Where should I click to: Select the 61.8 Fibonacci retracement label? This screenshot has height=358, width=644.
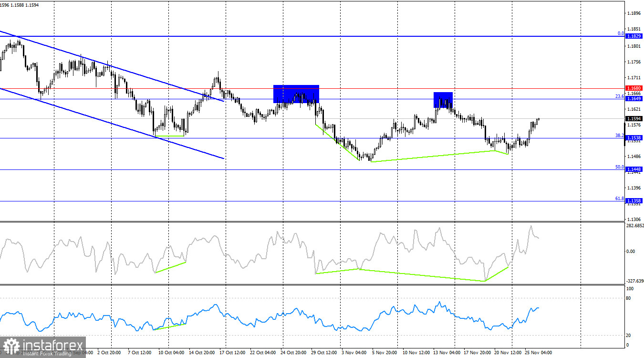(x=618, y=198)
